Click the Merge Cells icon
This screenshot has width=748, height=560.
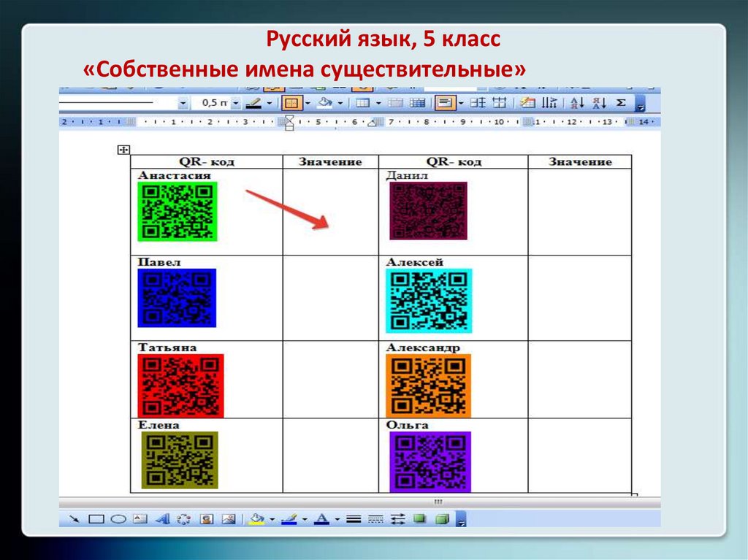[395, 102]
